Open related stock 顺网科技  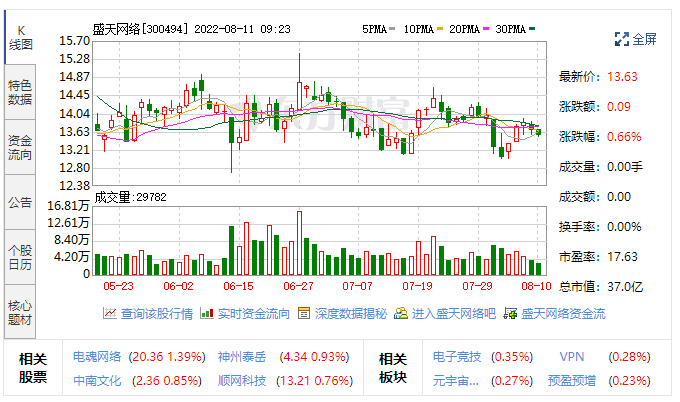(x=242, y=381)
